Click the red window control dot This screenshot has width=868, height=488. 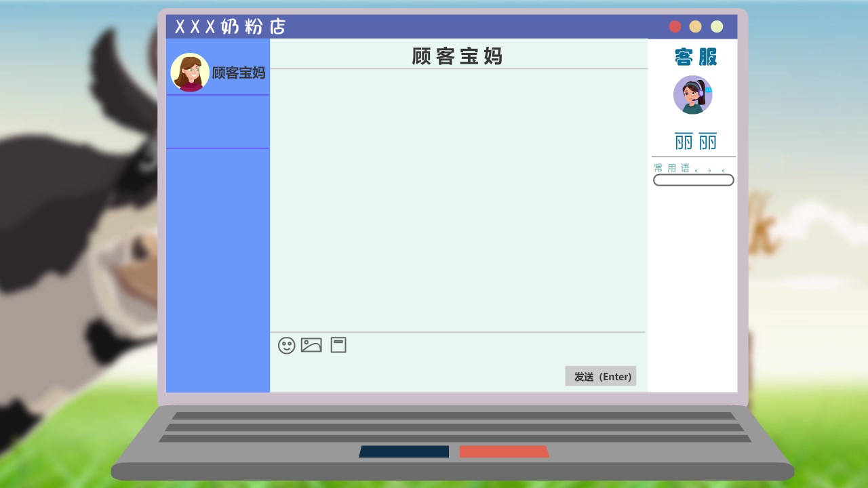click(x=675, y=26)
